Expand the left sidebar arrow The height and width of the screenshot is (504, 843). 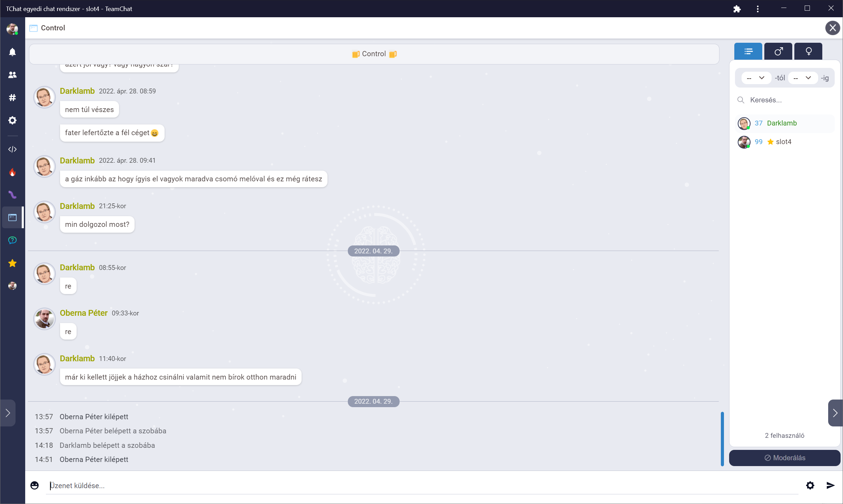8,413
